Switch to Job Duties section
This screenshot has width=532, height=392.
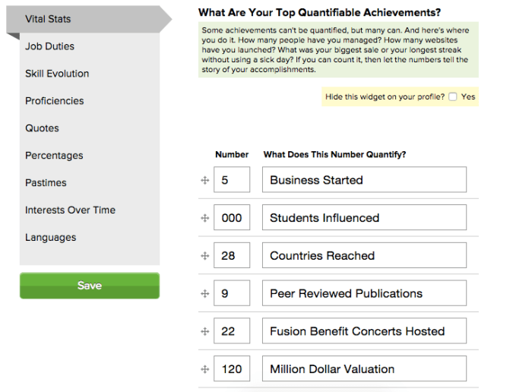(x=49, y=46)
